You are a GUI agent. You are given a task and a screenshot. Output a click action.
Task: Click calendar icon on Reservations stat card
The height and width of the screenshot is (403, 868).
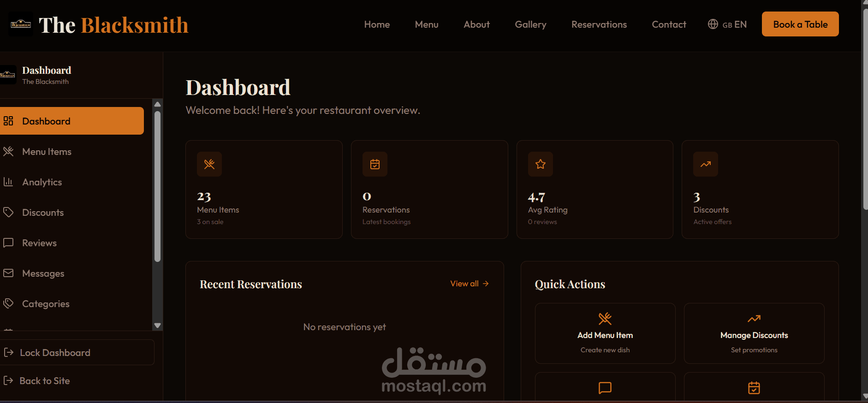(375, 164)
